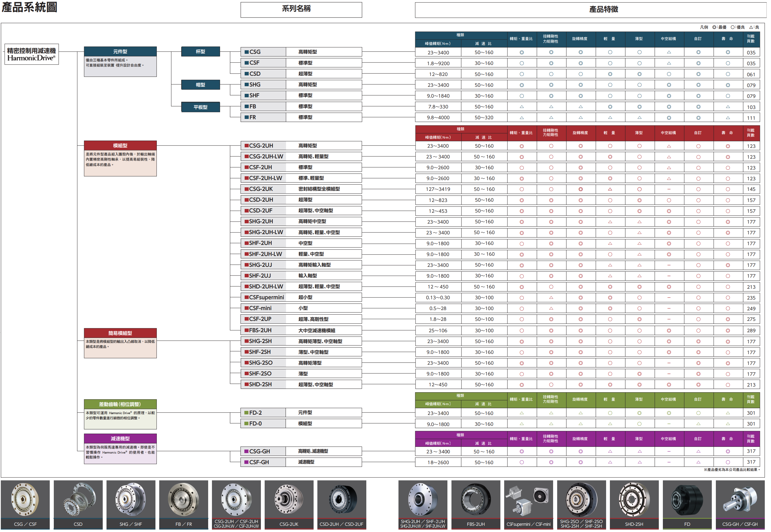This screenshot has width=771, height=532.
Task: Click the HarmonicDrive 精密控制用減速機 root box
Action: point(32,54)
